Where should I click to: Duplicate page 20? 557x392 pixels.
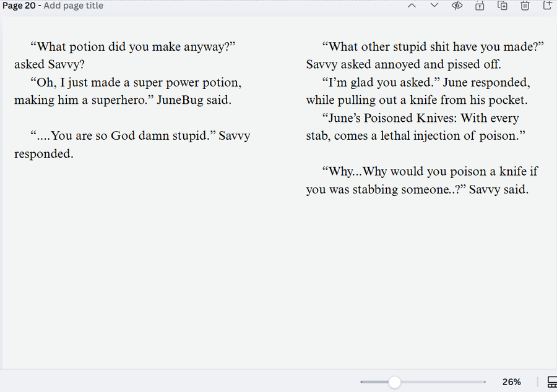(x=503, y=6)
